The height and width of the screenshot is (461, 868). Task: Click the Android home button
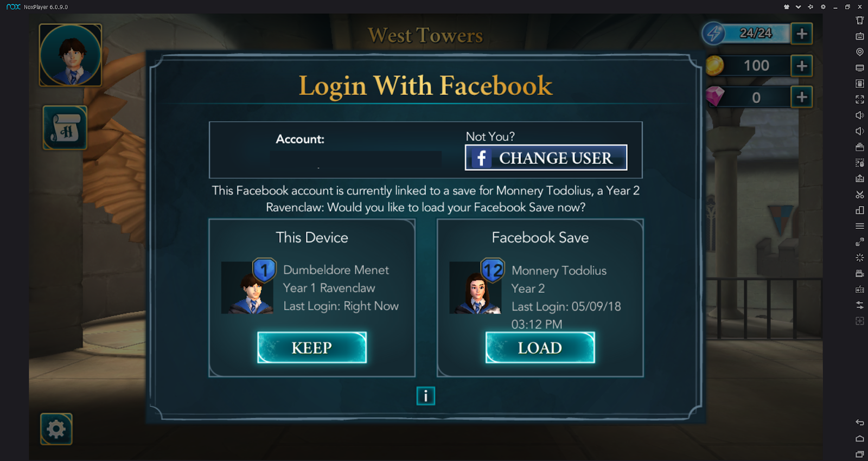tap(860, 438)
